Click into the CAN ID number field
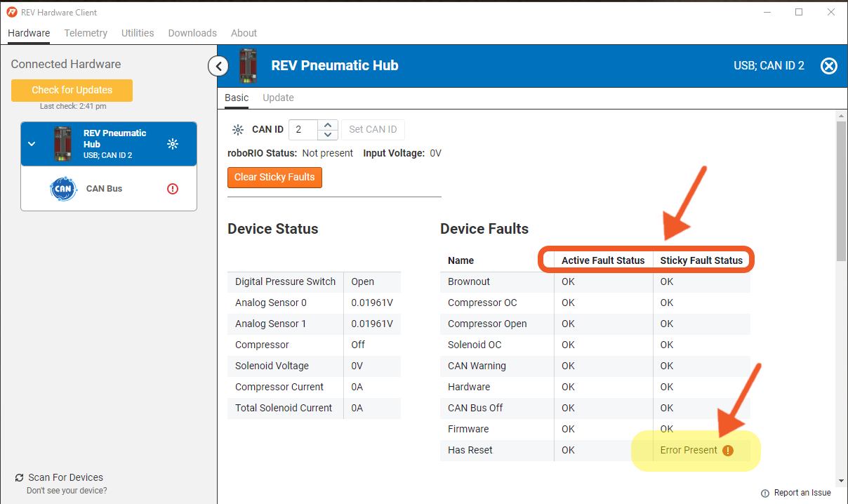Viewport: 848px width, 504px height. point(303,130)
